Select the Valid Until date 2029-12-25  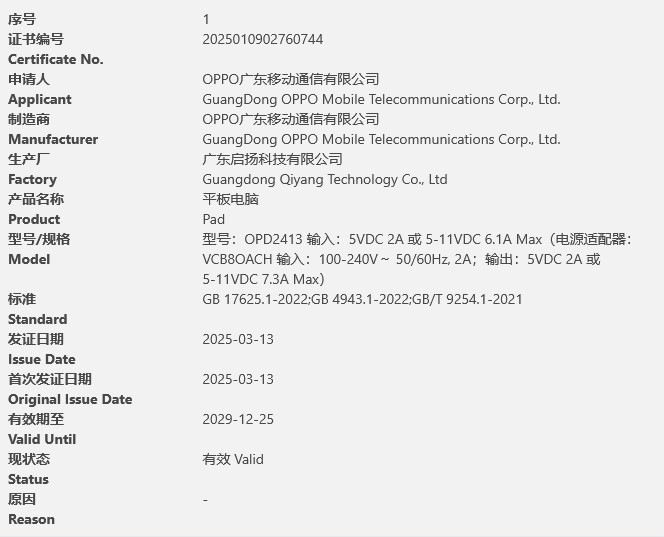(x=238, y=419)
